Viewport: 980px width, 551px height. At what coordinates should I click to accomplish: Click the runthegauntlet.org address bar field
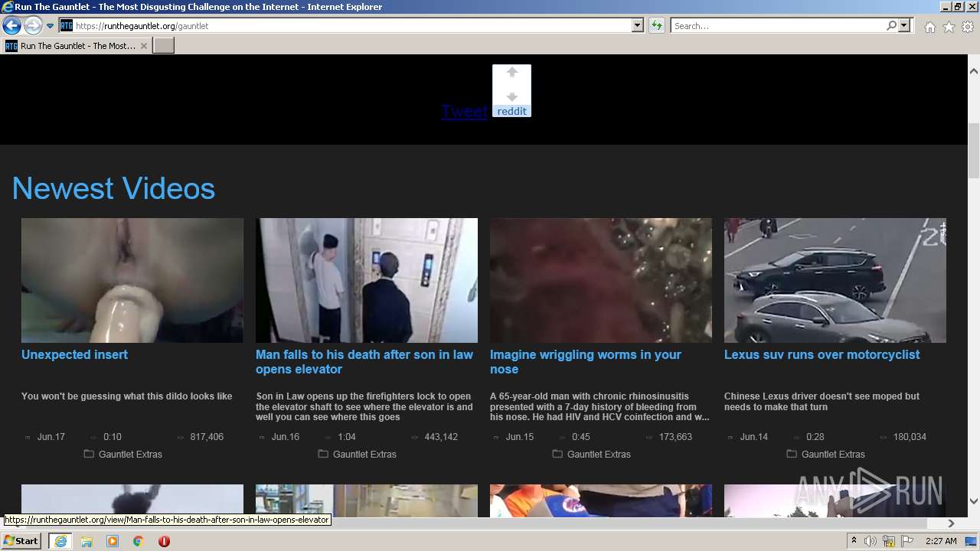coord(345,25)
